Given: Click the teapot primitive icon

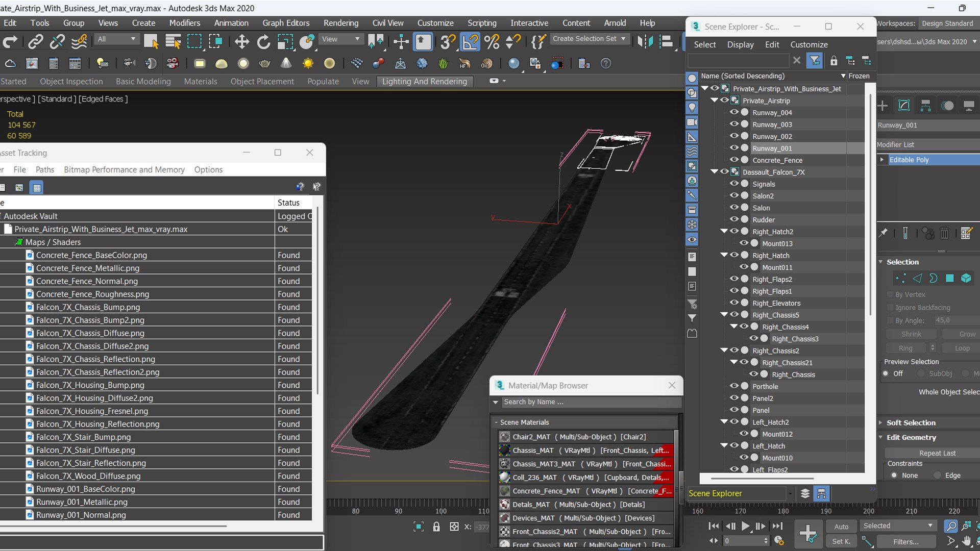Looking at the screenshot, I should click(x=264, y=64).
